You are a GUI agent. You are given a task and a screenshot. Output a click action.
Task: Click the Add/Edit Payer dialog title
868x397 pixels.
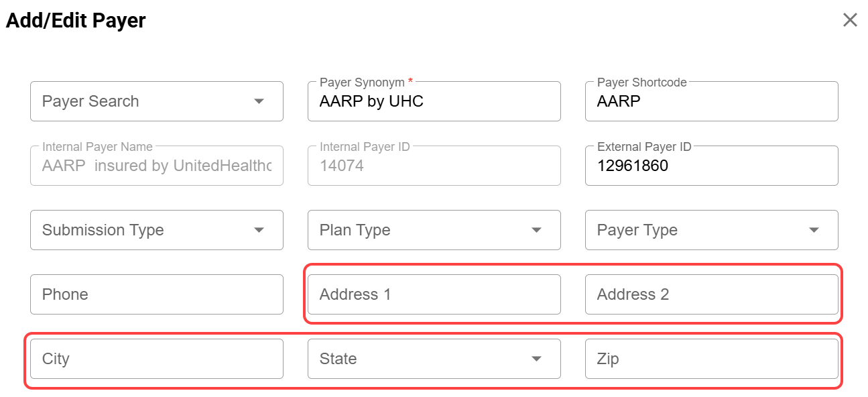76,21
